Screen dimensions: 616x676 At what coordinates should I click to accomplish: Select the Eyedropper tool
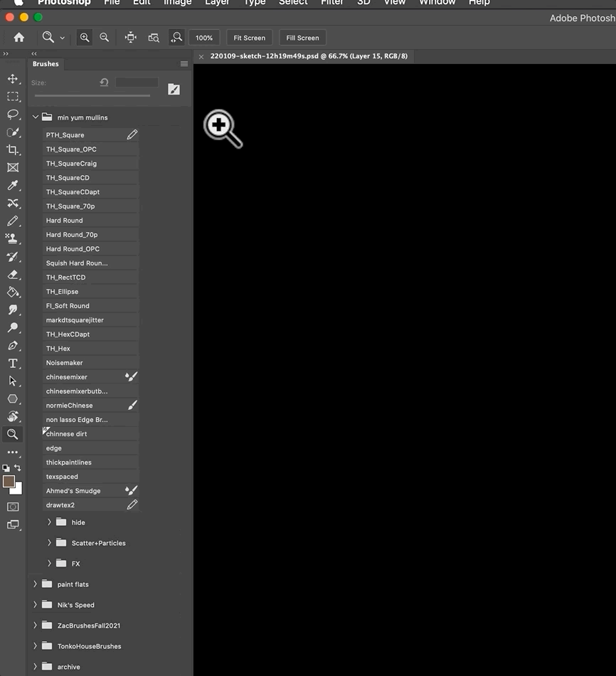tap(13, 186)
